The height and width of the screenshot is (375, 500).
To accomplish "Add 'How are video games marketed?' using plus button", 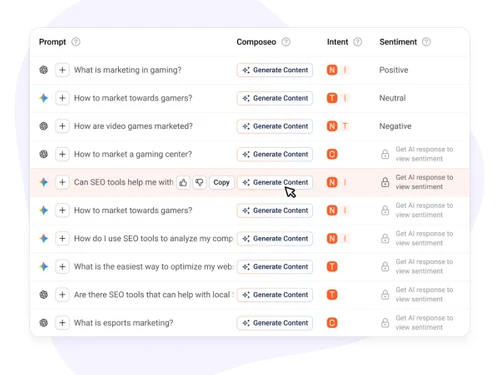I will click(62, 126).
